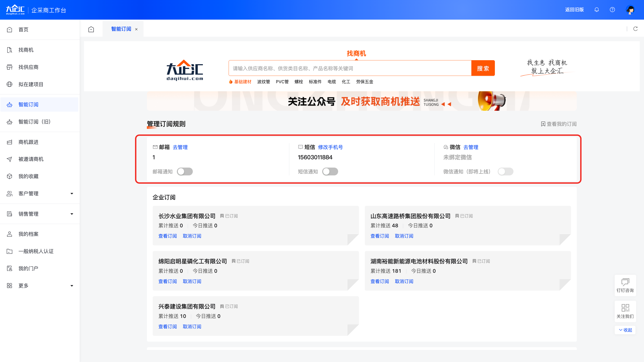The width and height of the screenshot is (644, 362).
Task: Click the refresh icon in the tab bar
Action: pos(635,29)
